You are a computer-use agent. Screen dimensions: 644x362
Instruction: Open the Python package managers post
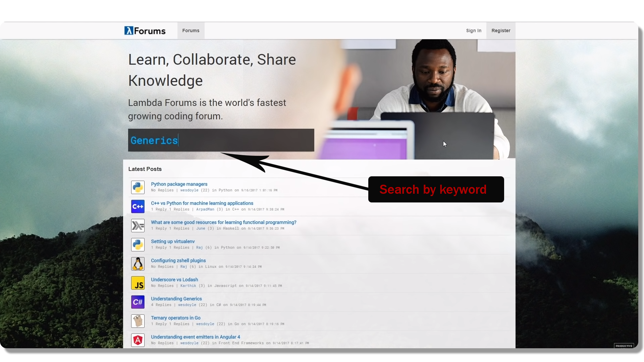pos(179,184)
